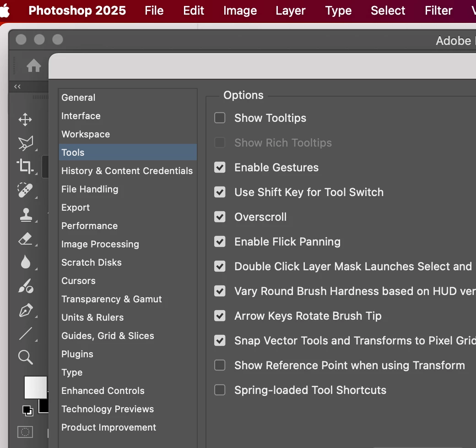Open the Select menu
The height and width of the screenshot is (448, 476).
coord(388,11)
